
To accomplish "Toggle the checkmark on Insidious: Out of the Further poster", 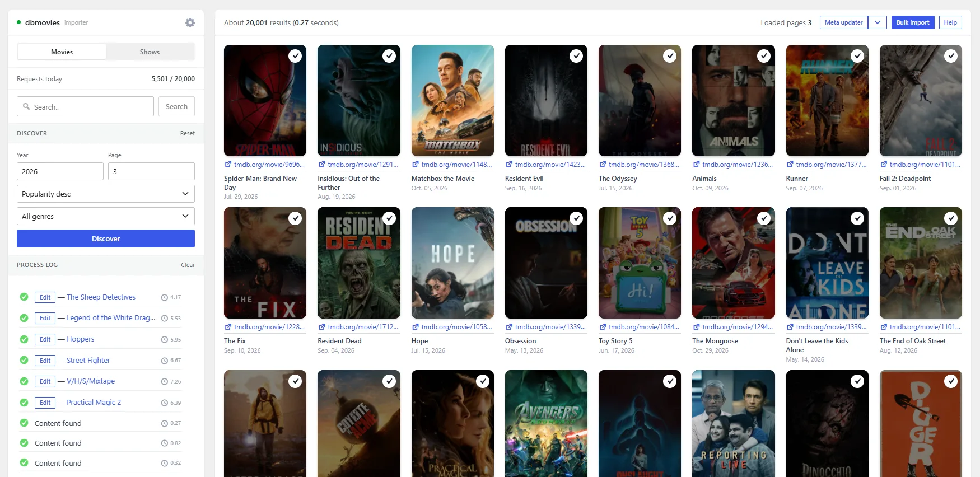I will [x=389, y=56].
